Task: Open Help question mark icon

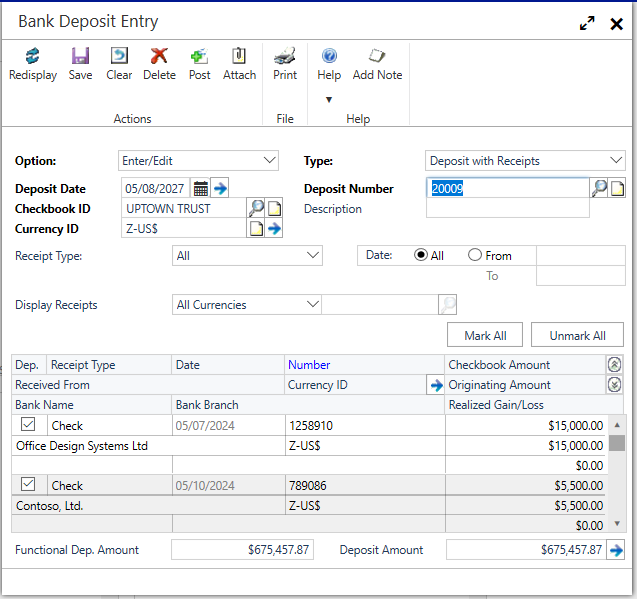Action: (329, 56)
